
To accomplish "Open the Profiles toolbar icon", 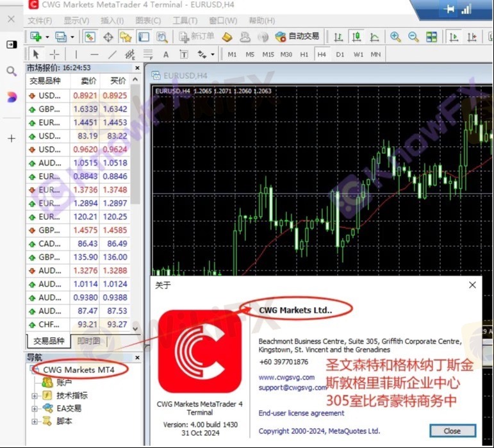I will point(61,37).
